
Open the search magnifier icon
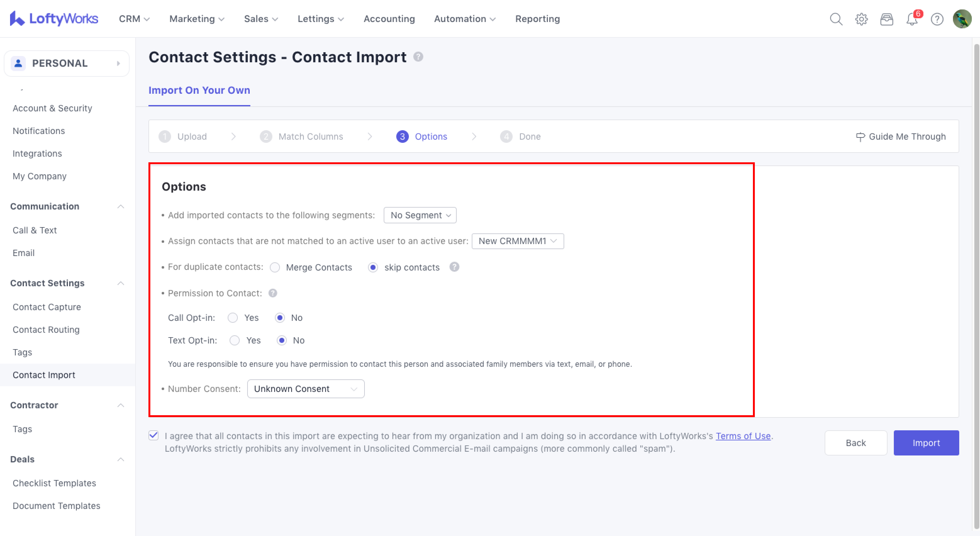pos(836,19)
